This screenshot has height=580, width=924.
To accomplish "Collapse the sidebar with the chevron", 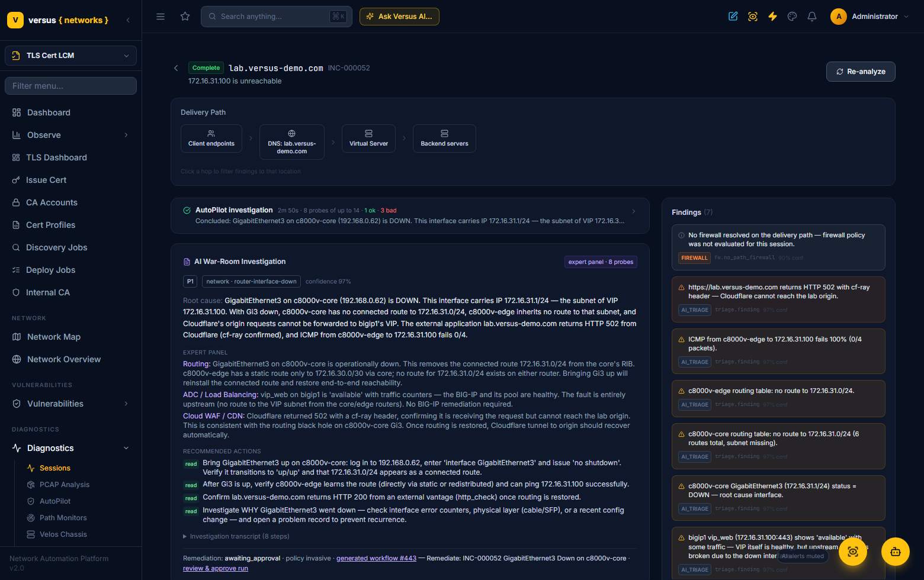I will pos(128,20).
